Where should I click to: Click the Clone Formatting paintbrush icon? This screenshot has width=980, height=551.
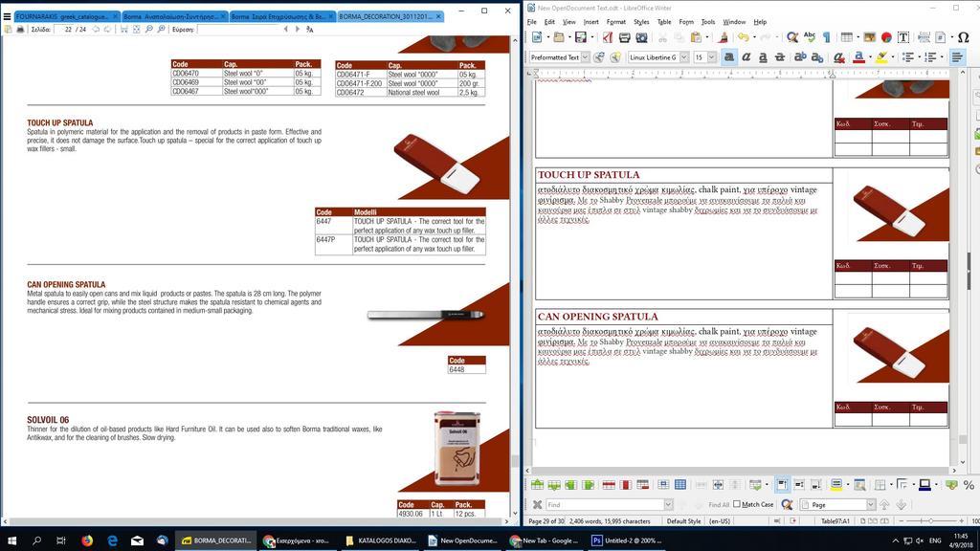coord(724,38)
